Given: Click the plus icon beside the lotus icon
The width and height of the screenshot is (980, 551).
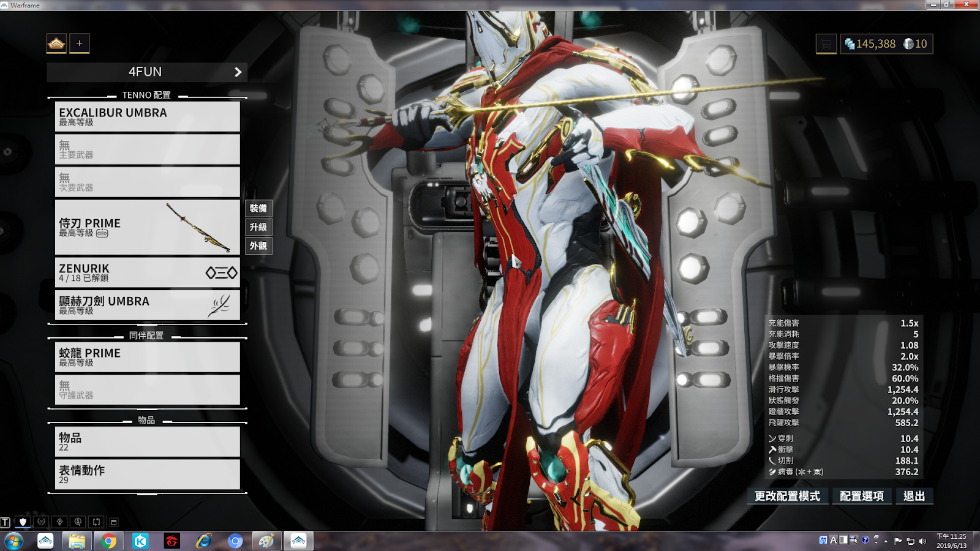Looking at the screenshot, I should click(80, 43).
